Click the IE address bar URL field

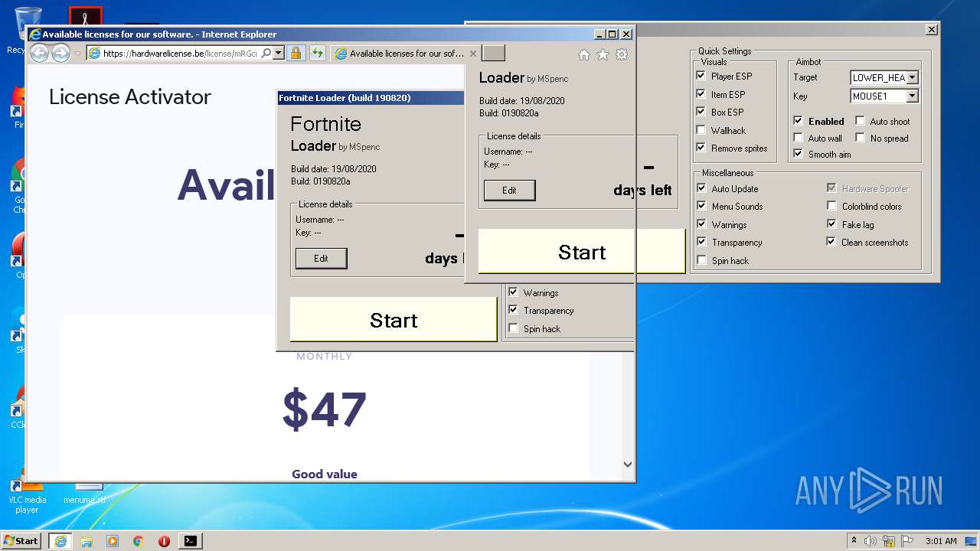[x=180, y=54]
